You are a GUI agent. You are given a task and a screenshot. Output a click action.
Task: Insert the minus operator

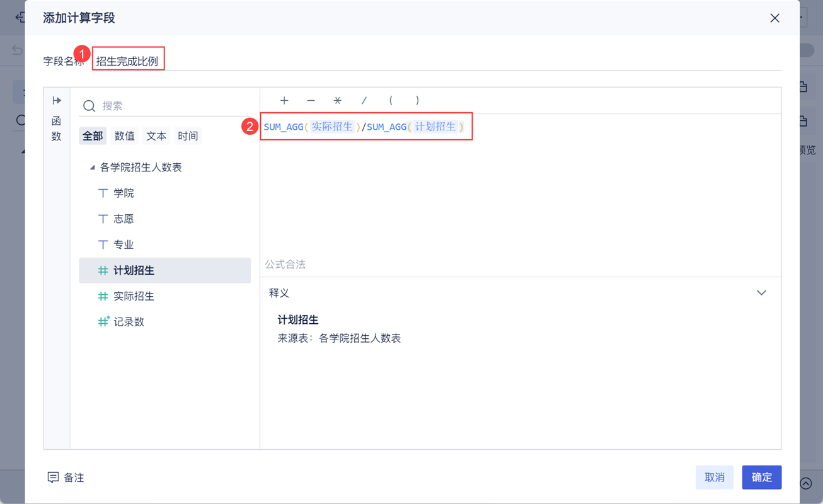coord(311,101)
